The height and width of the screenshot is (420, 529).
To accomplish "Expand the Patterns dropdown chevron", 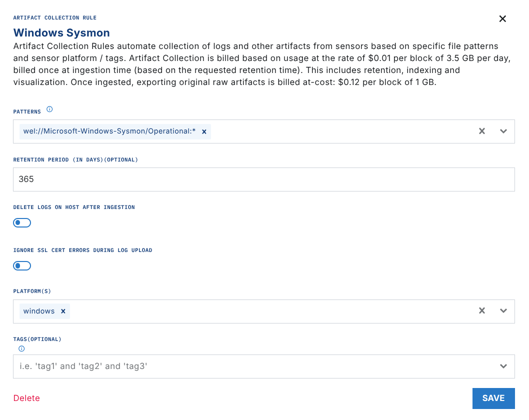I will pyautogui.click(x=503, y=131).
